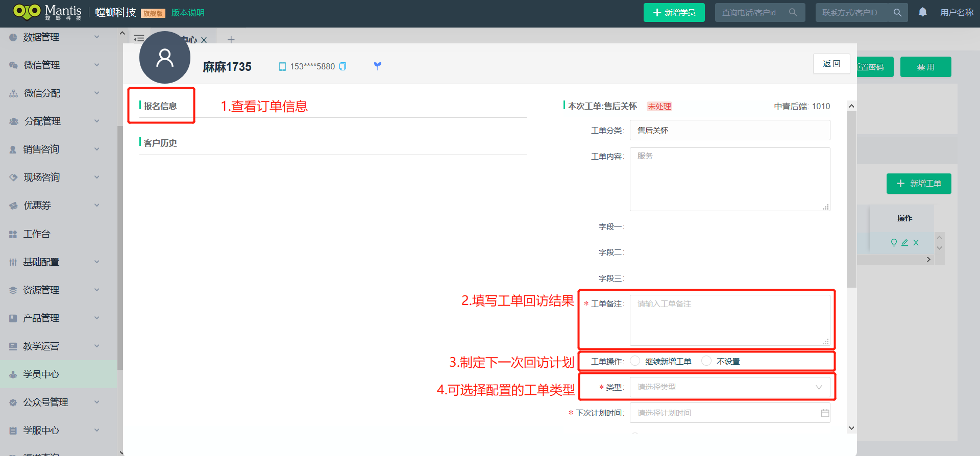Click the notification bell icon
The width and height of the screenshot is (980, 456).
[922, 12]
